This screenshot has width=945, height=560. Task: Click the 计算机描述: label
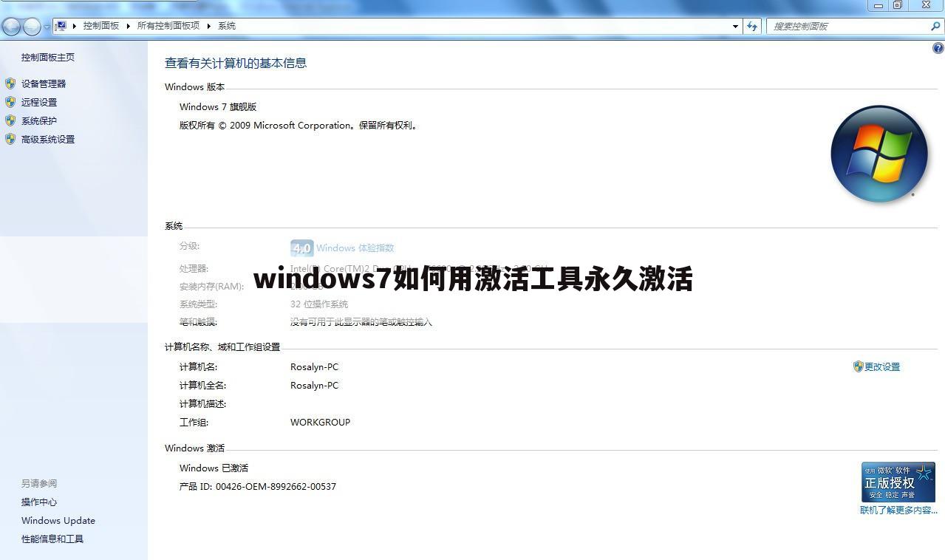click(x=202, y=403)
